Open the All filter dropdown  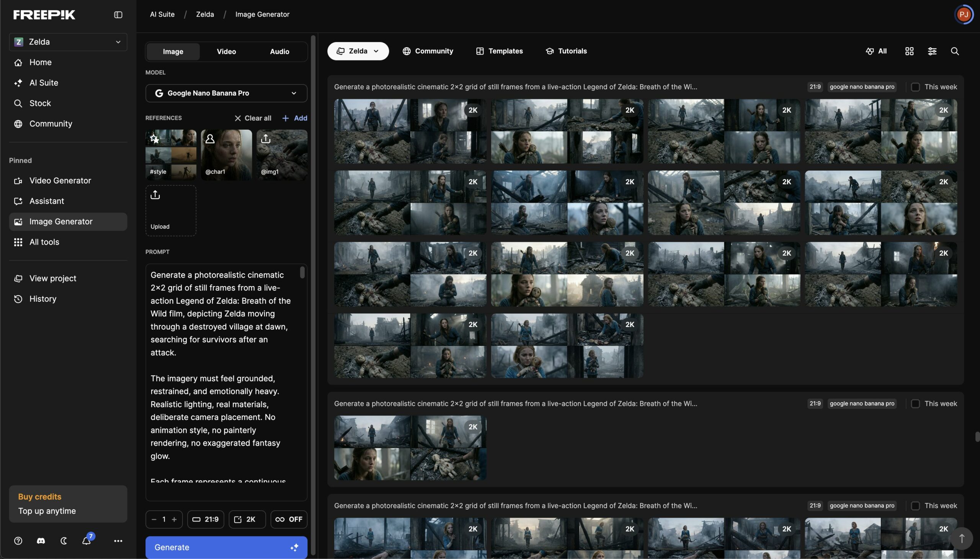(x=876, y=51)
